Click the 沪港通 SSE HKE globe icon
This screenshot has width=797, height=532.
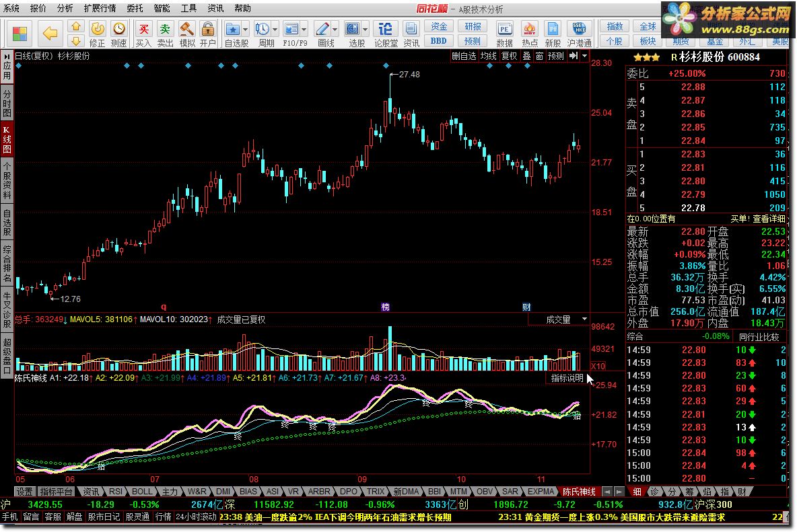[x=579, y=29]
